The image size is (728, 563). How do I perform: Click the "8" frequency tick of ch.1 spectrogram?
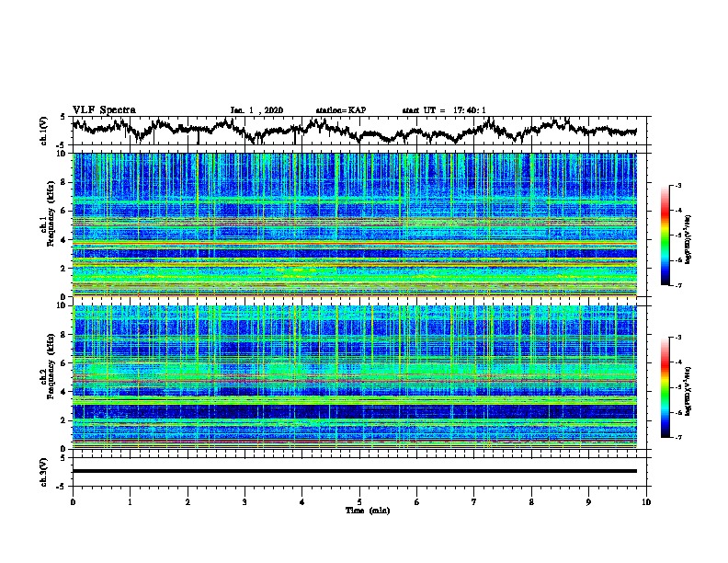pos(63,182)
